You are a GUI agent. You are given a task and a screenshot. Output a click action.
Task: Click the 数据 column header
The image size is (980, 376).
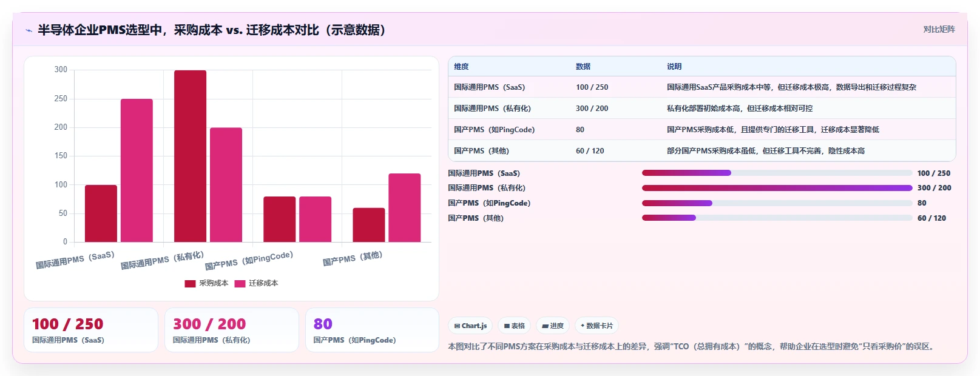583,66
